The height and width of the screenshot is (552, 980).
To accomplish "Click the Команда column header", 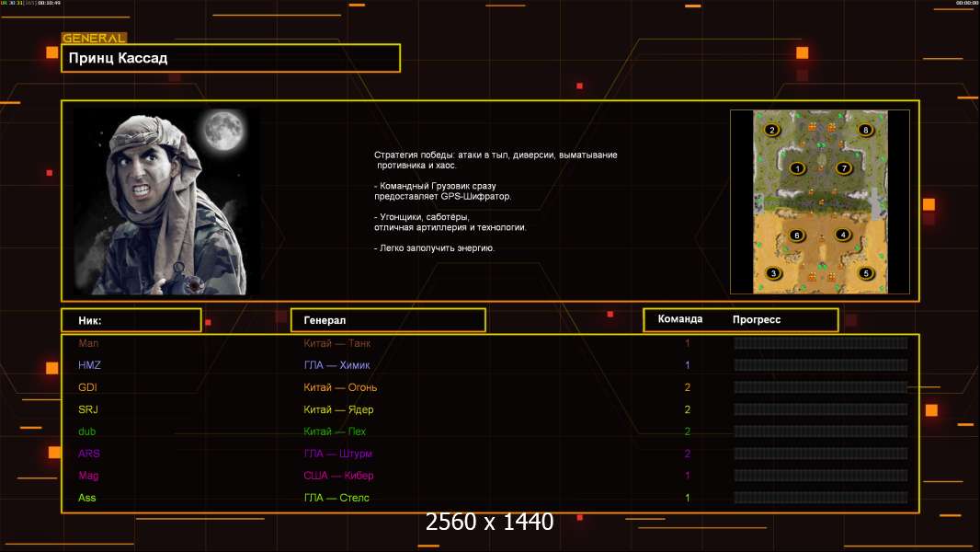I will 680,319.
